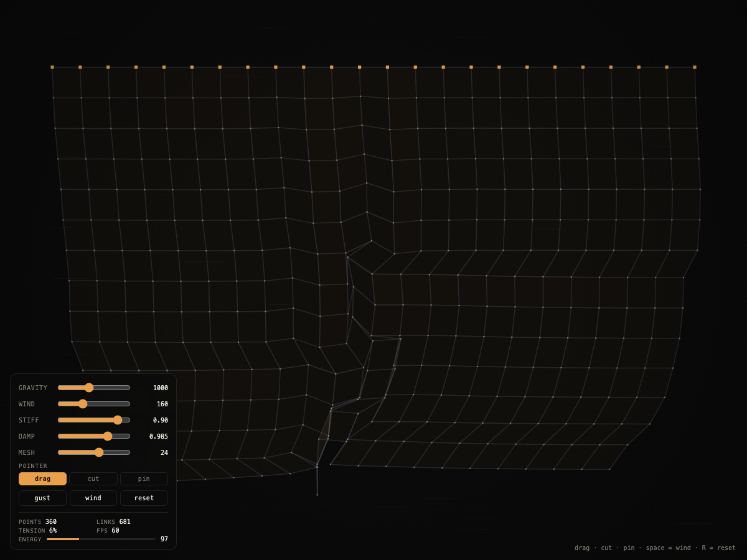This screenshot has height=560, width=747.
Task: Click the DAMP slider handle
Action: [x=108, y=436]
